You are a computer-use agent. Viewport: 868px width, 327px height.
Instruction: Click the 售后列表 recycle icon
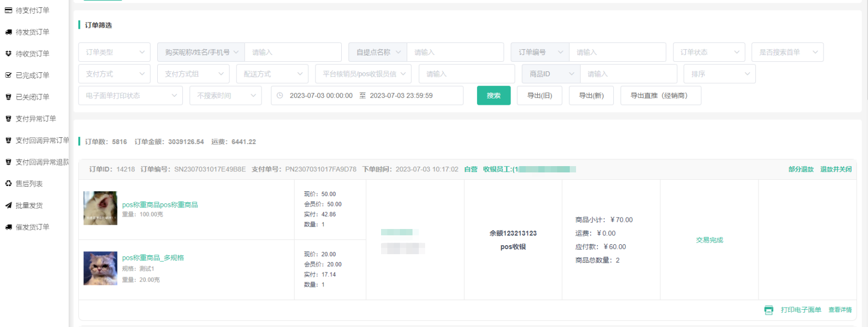(8, 183)
